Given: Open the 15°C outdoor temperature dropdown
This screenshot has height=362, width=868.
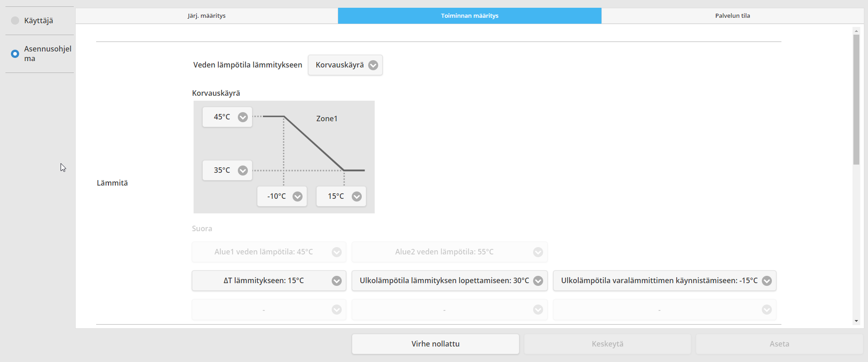Looking at the screenshot, I should pyautogui.click(x=341, y=196).
